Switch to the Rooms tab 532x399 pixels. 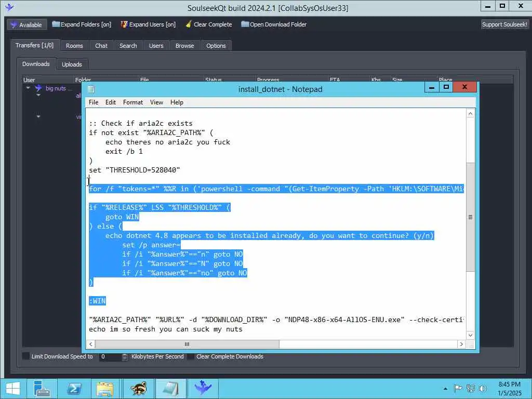(x=74, y=46)
